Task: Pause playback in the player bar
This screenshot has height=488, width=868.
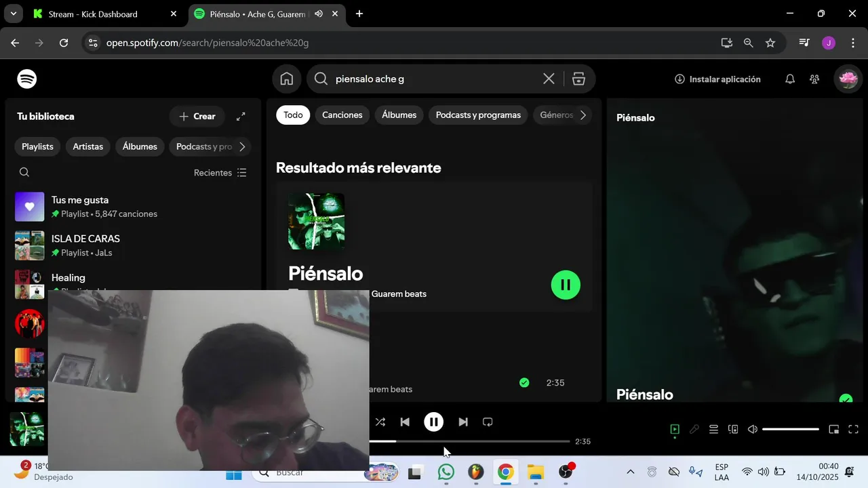Action: (x=433, y=422)
